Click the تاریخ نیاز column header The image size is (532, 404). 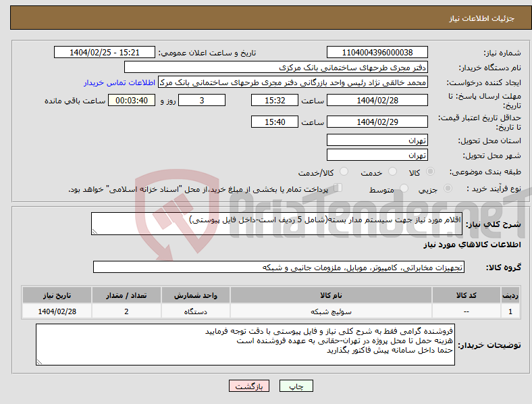57,295
